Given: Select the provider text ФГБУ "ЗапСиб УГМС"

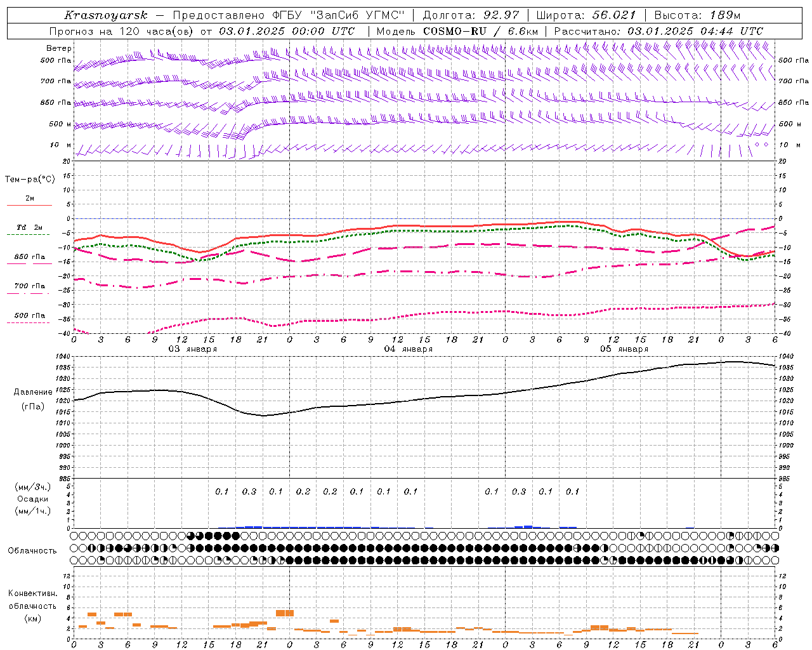Looking at the screenshot, I should (x=338, y=15).
